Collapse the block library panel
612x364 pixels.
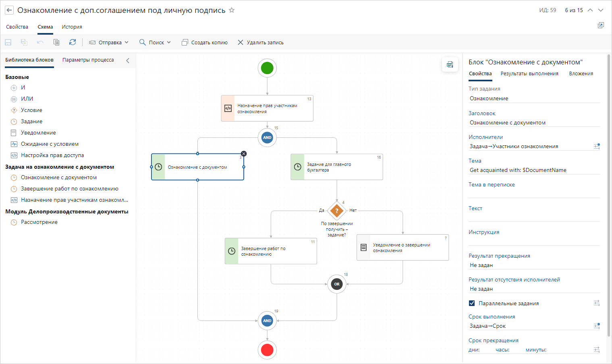[x=128, y=60]
